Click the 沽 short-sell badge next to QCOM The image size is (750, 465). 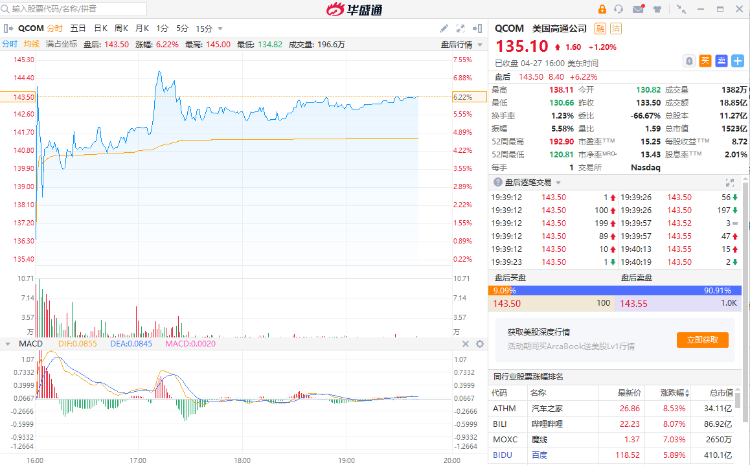tap(616, 29)
